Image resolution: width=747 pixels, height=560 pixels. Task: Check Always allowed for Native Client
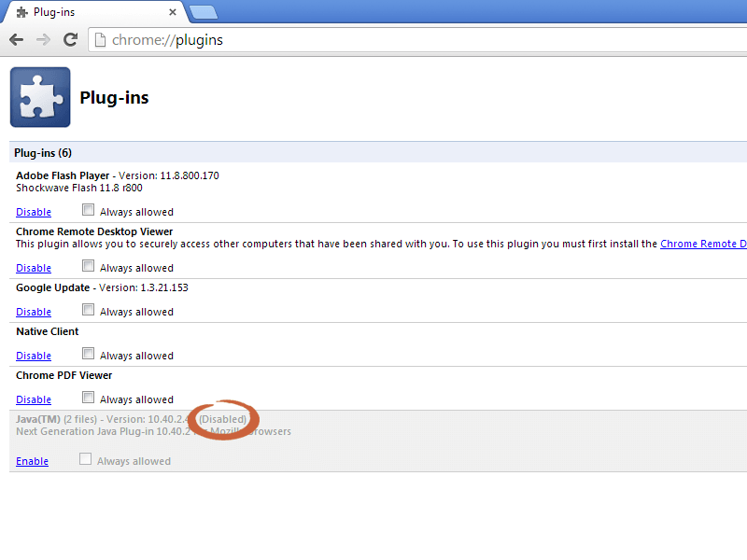click(x=88, y=353)
